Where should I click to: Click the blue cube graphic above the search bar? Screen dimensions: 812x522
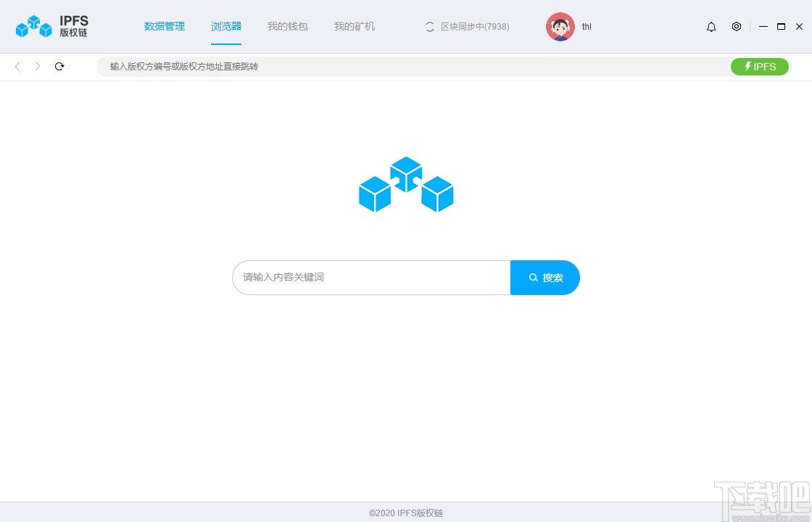click(x=406, y=184)
